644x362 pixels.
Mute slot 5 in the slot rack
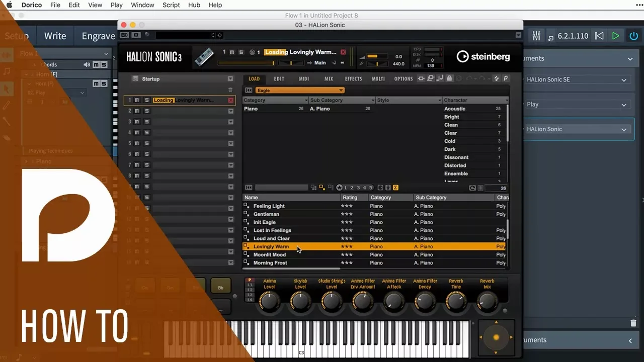(137, 143)
